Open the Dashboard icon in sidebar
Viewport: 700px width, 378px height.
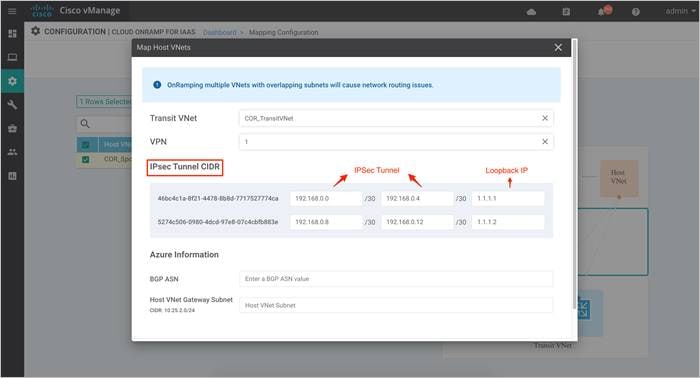click(x=12, y=33)
